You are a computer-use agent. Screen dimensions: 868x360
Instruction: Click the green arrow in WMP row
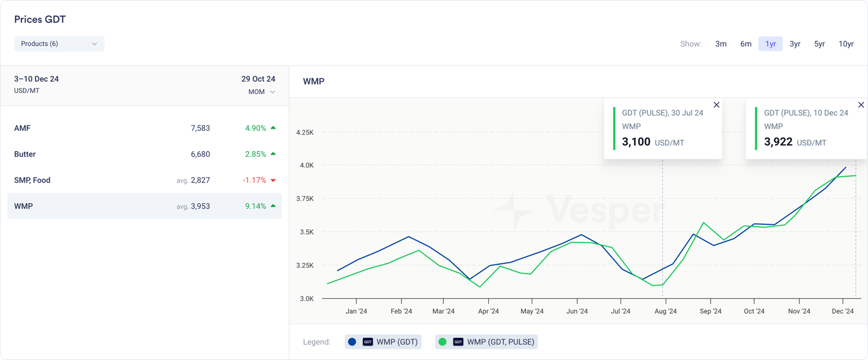coord(273,206)
